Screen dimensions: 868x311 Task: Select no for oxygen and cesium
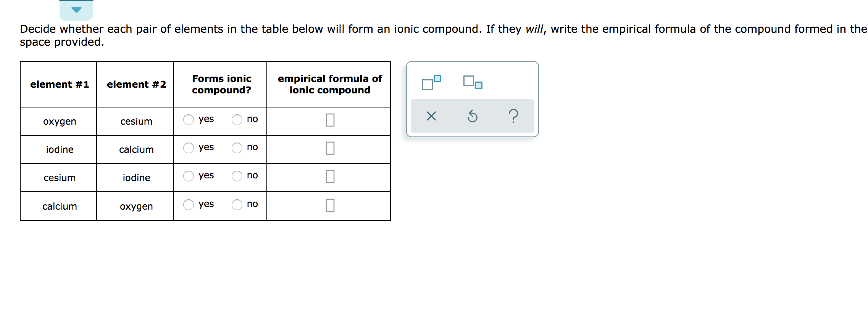(x=237, y=119)
